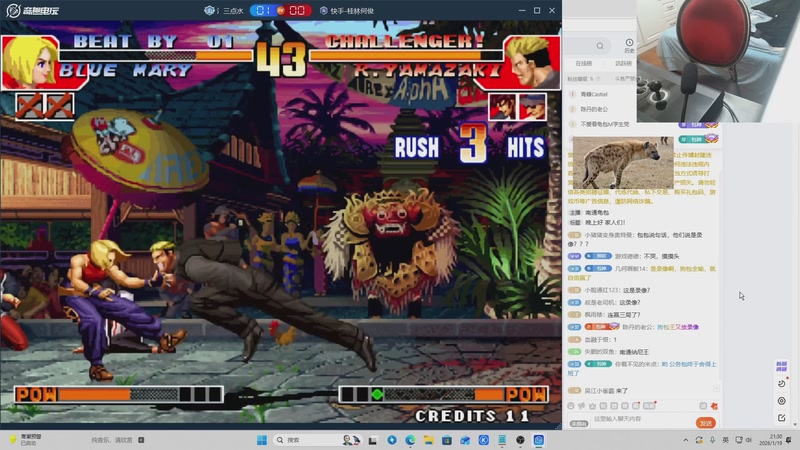Open the 历史 history clock icon
This screenshot has height=450, width=800.
pyautogui.click(x=629, y=45)
